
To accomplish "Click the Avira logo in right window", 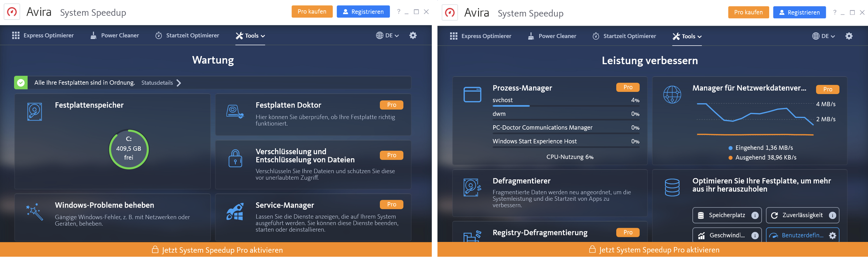I will coord(450,13).
